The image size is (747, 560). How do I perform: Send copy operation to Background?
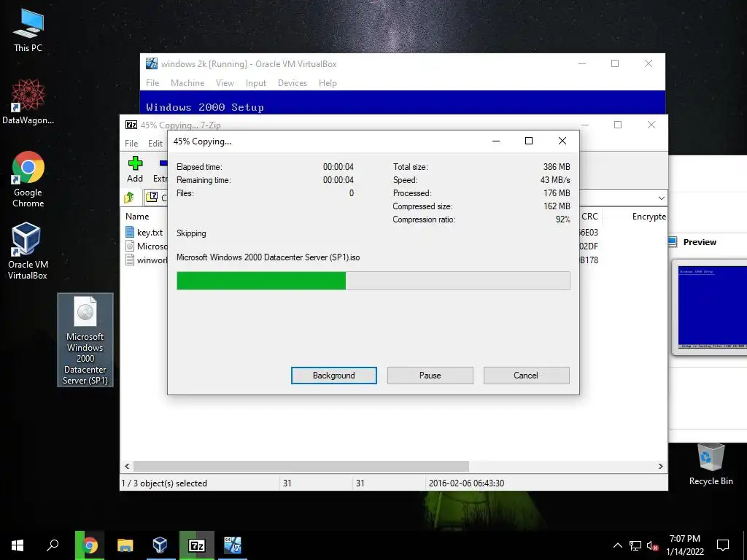(334, 376)
